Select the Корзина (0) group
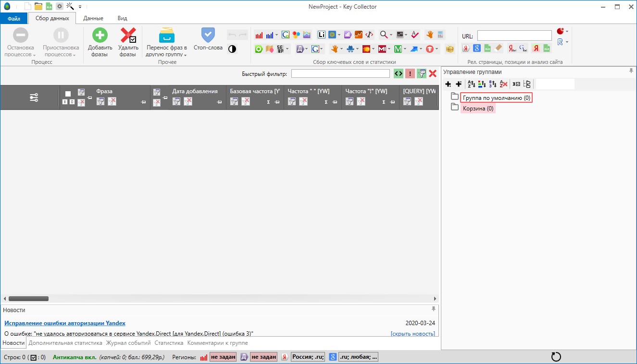This screenshot has width=637, height=364. click(478, 109)
